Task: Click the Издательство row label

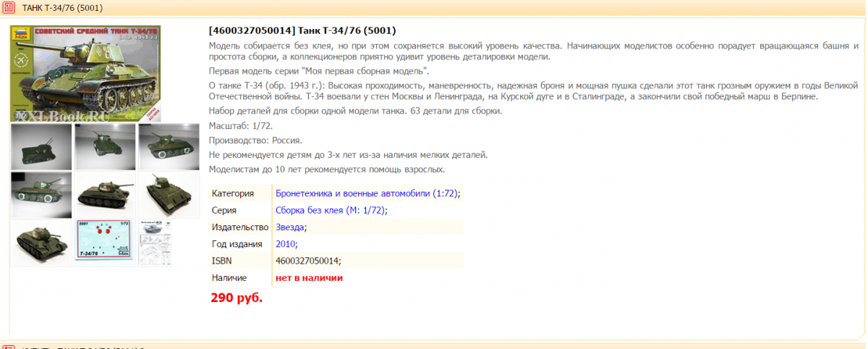Action: click(x=240, y=227)
